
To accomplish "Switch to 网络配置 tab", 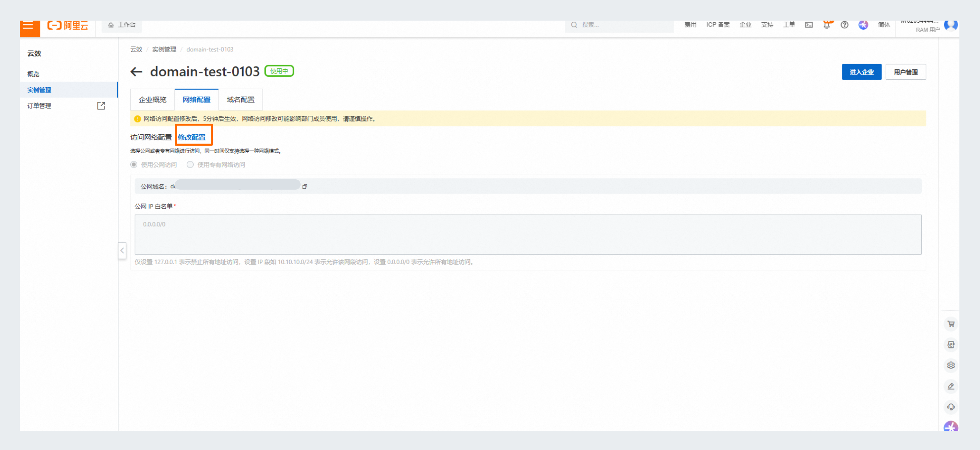I will tap(196, 100).
